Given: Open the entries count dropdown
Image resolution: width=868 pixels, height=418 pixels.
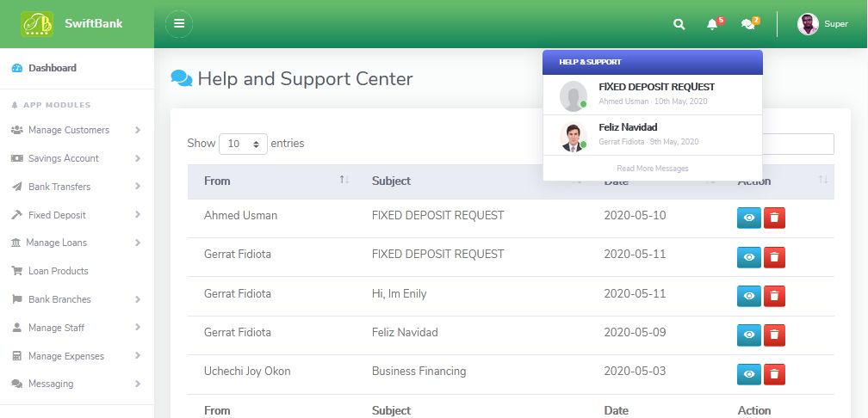Looking at the screenshot, I should tap(244, 144).
